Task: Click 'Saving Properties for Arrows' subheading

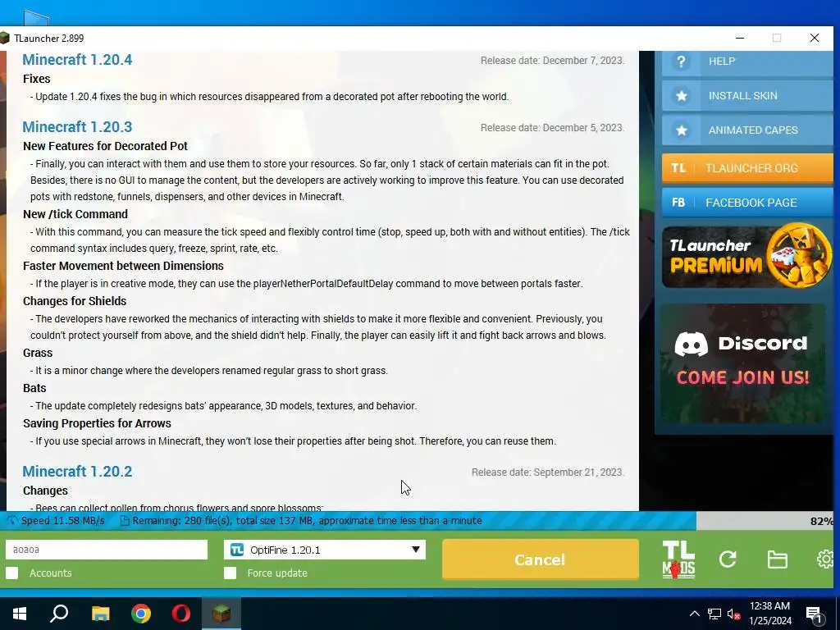Action: click(97, 423)
